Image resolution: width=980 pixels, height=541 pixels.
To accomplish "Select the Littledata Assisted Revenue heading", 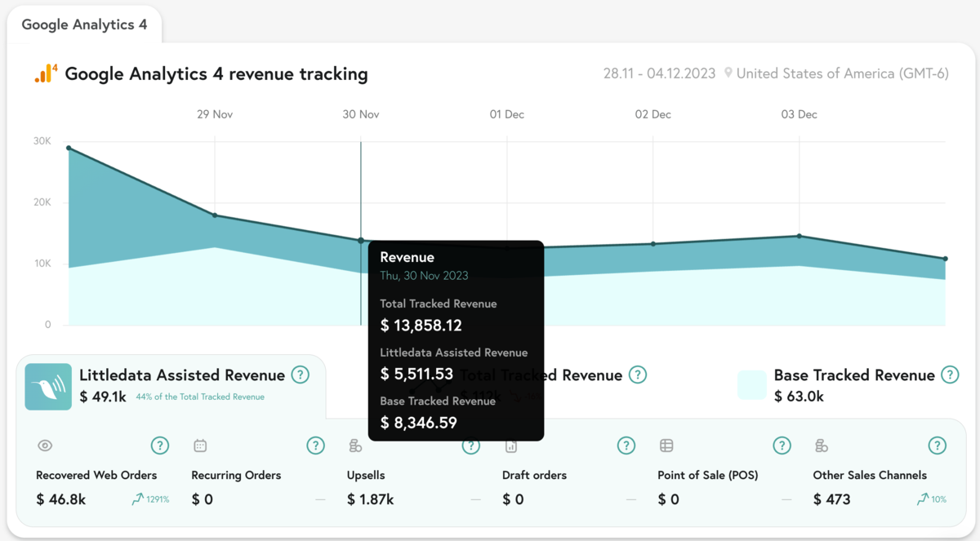I will pos(182,375).
